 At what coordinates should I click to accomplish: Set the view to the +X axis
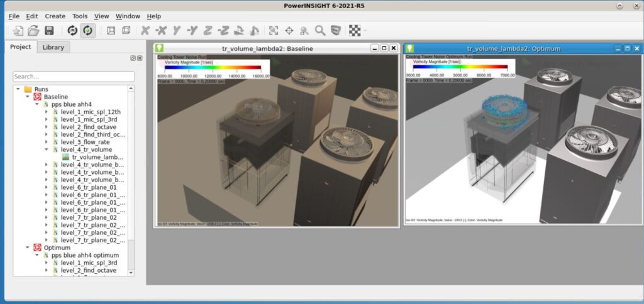pyautogui.click(x=145, y=30)
